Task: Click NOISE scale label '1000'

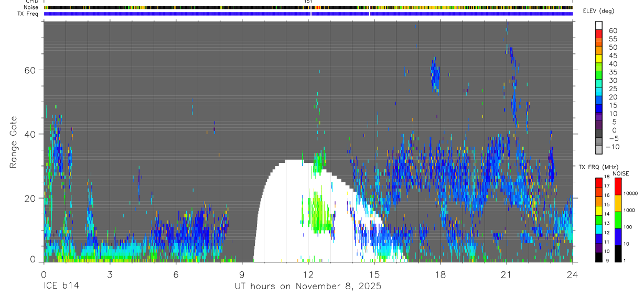Action: [629, 210]
